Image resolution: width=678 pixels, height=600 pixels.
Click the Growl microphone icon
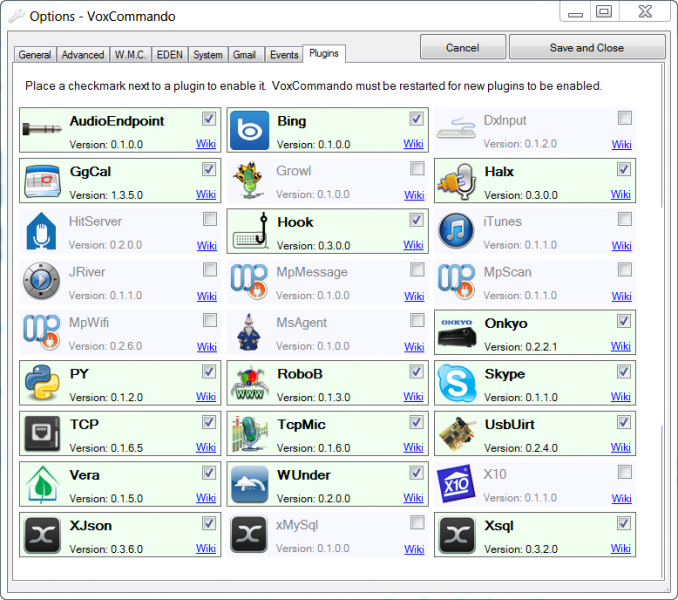pyautogui.click(x=248, y=180)
